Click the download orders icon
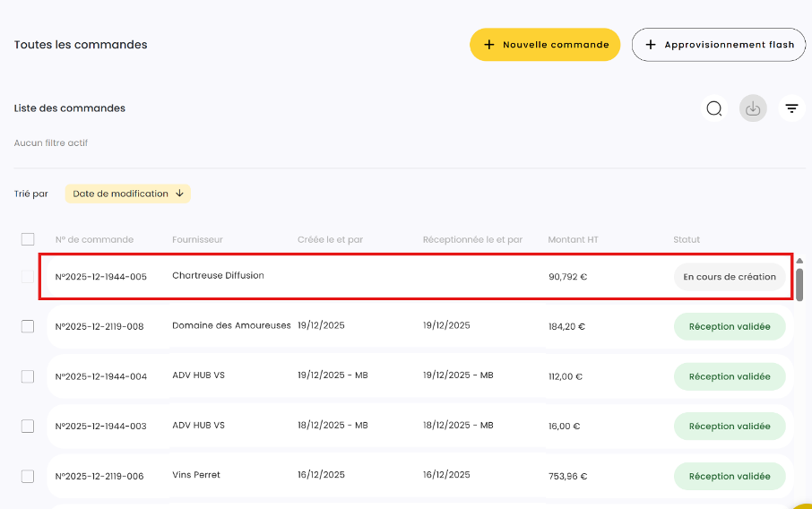Image resolution: width=812 pixels, height=509 pixels. (753, 108)
